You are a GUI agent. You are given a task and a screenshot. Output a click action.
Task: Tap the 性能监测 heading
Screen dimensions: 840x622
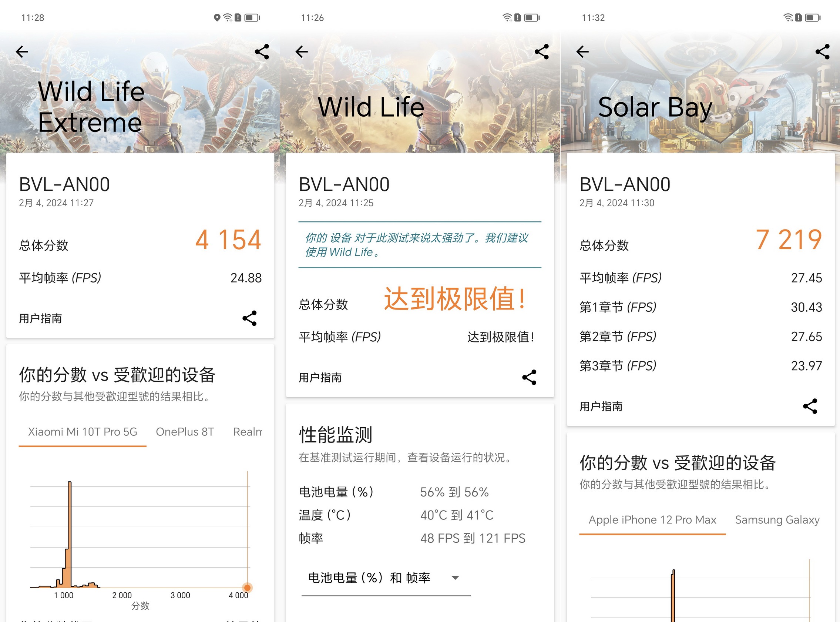(x=335, y=435)
